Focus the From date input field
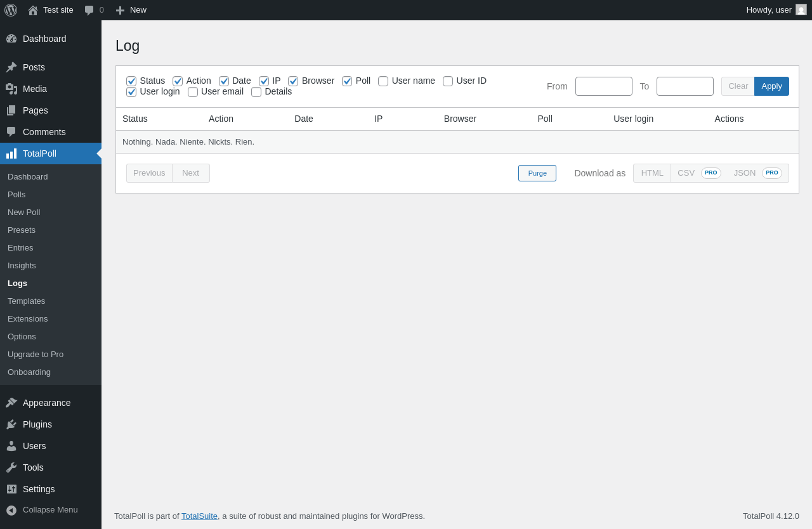Image resolution: width=812 pixels, height=529 pixels. click(x=604, y=86)
